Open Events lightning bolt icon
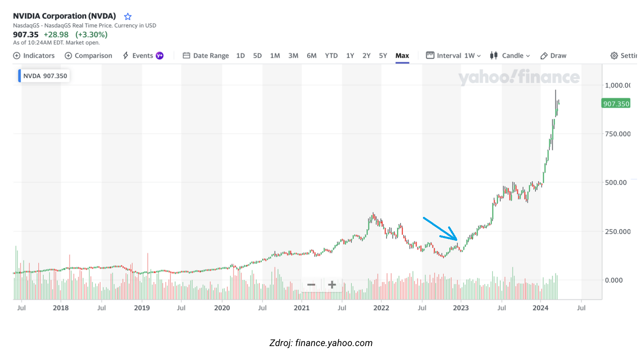Image resolution: width=644 pixels, height=362 pixels. (x=126, y=55)
